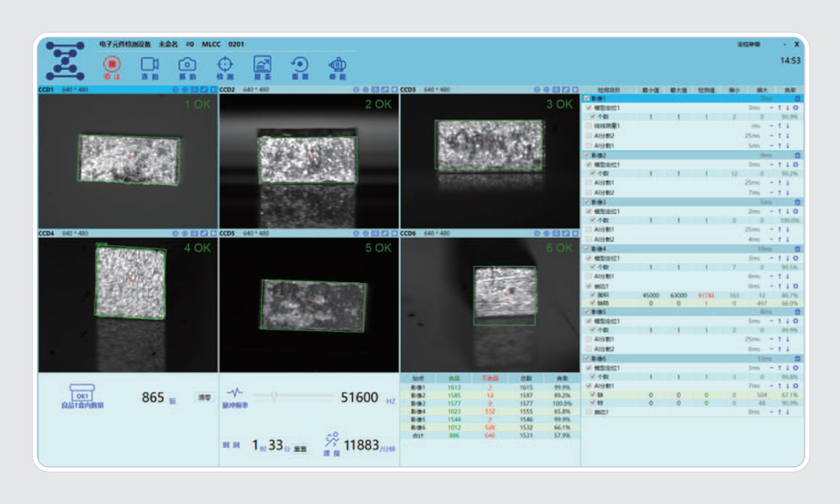The height and width of the screenshot is (504, 840).
Task: Select the CCD5 camera panel header
Action: [227, 233]
